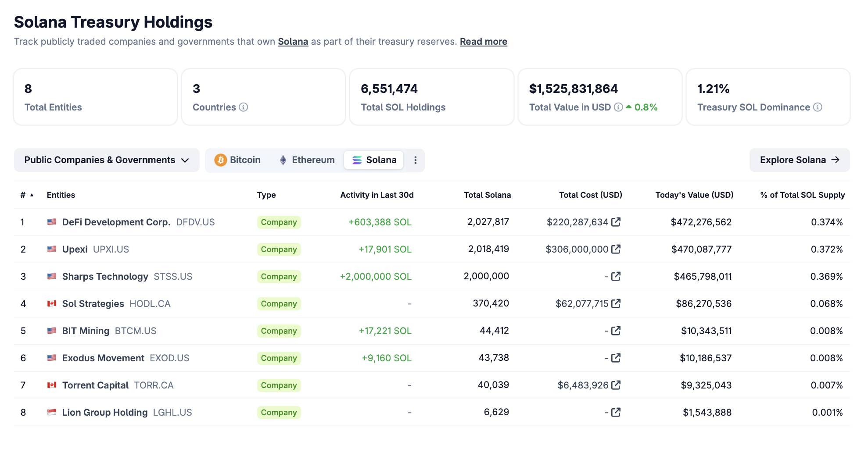Sort by Activity in Last 30d header
Viewport: 868px width, 449px height.
pos(377,195)
